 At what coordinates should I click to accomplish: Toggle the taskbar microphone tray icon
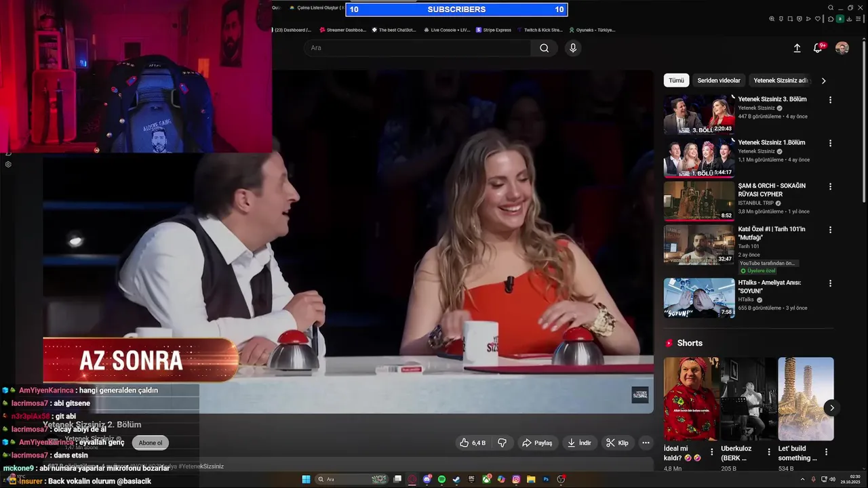tap(813, 479)
